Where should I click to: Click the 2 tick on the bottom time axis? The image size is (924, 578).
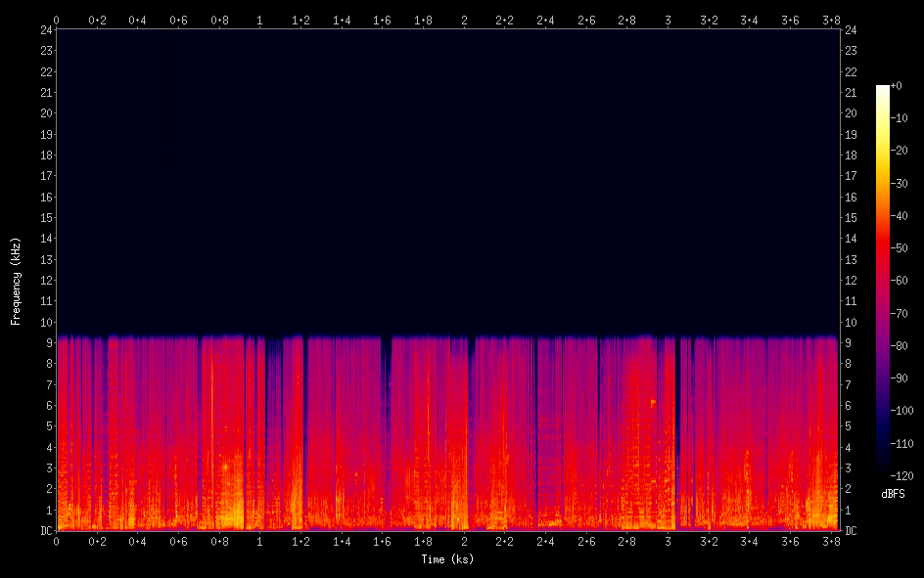point(464,542)
